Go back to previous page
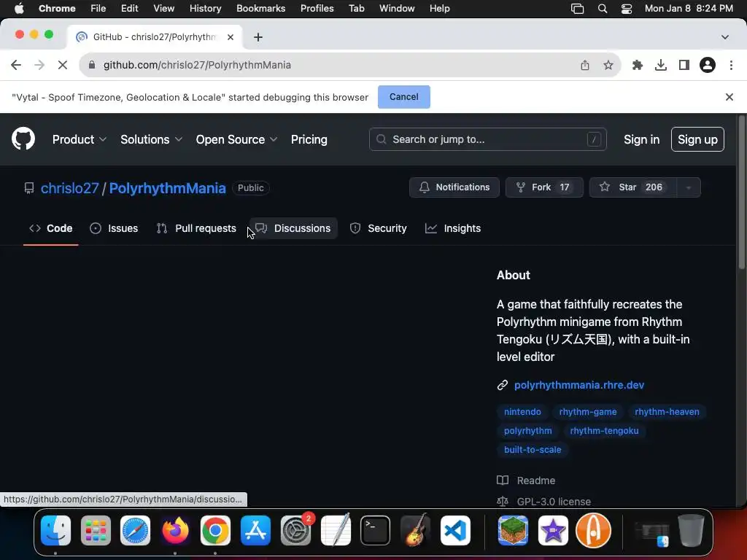Screen dimensions: 747x560 [16, 65]
